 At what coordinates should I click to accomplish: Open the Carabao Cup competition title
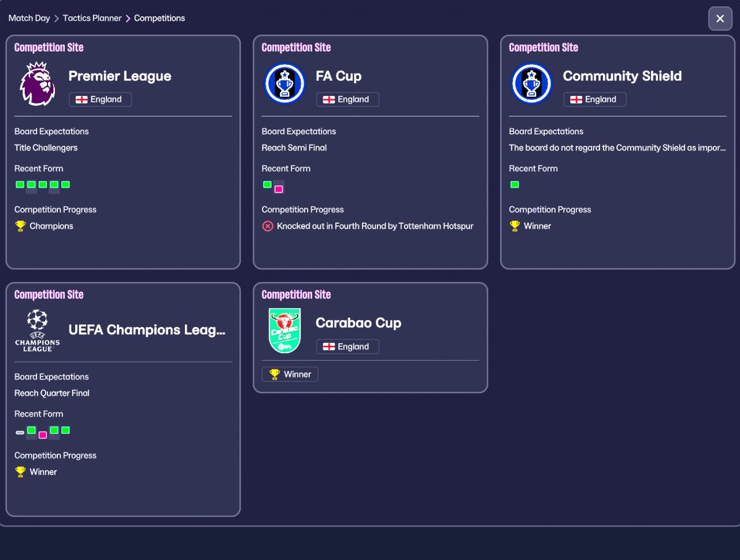pyautogui.click(x=358, y=323)
